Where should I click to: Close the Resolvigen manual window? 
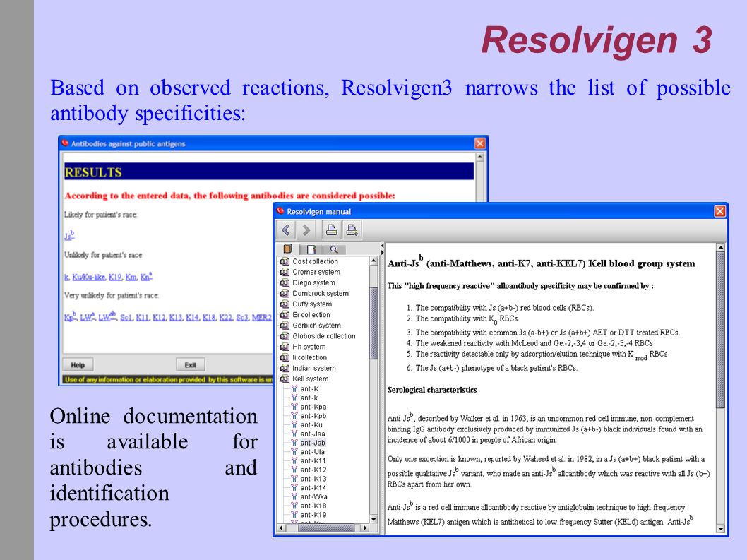pyautogui.click(x=720, y=211)
